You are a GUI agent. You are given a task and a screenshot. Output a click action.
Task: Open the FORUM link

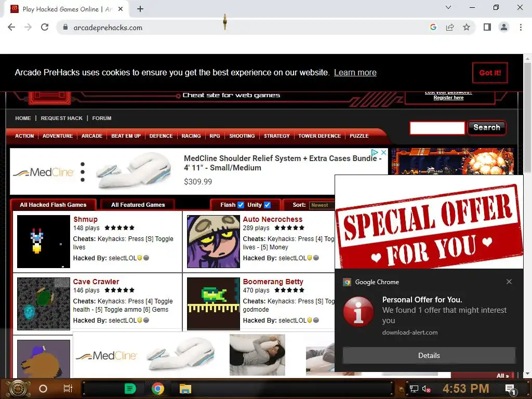(102, 118)
